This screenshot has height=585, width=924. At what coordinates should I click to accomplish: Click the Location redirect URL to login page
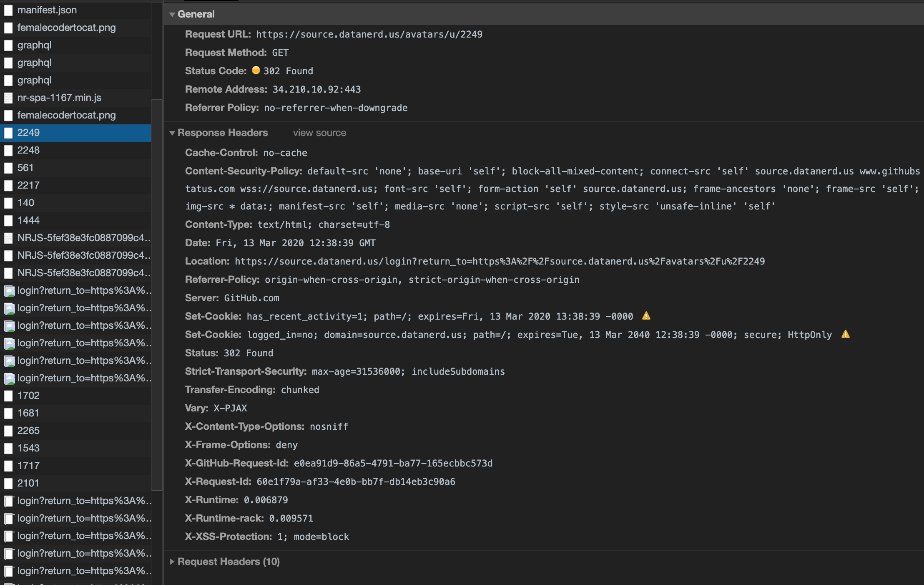(x=500, y=261)
